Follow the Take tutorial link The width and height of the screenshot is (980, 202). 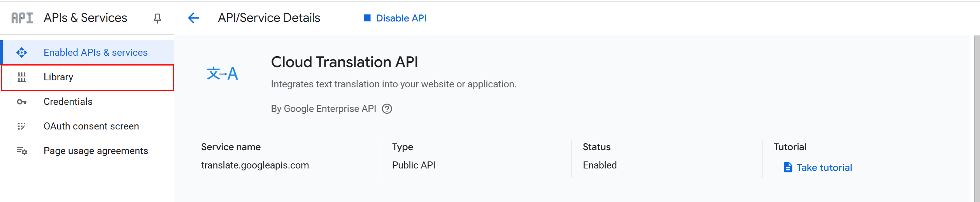coord(824,168)
